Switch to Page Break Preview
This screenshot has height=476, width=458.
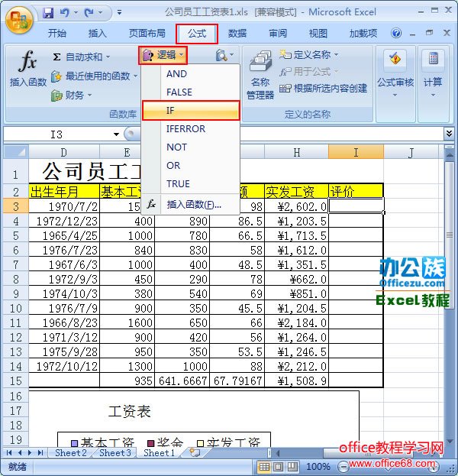click(292, 466)
